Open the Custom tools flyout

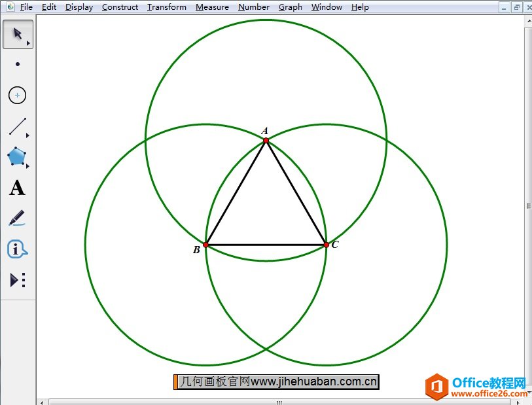pos(18,280)
